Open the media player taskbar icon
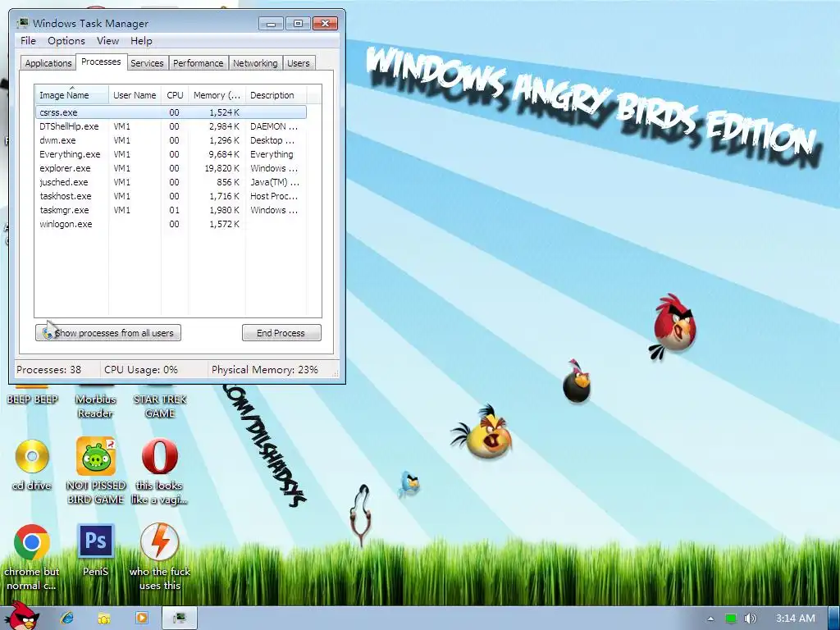Screen dimensions: 840x630 tap(142, 618)
